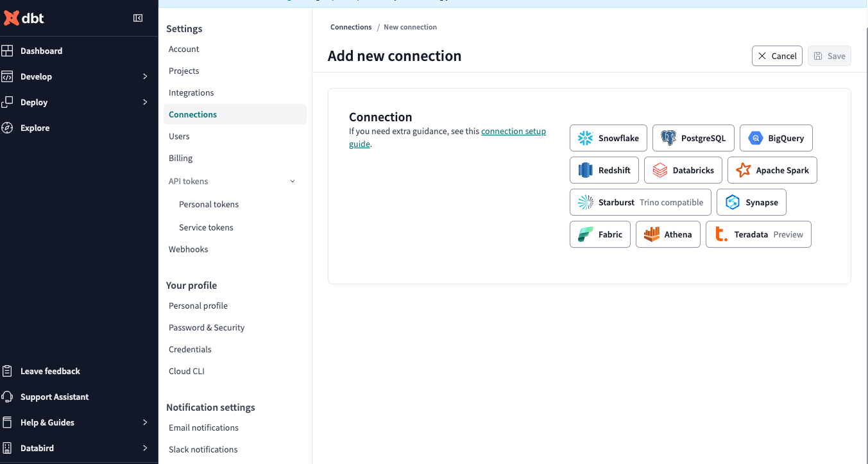The width and height of the screenshot is (868, 464).
Task: Expand the Help & Guides chevron
Action: point(145,422)
